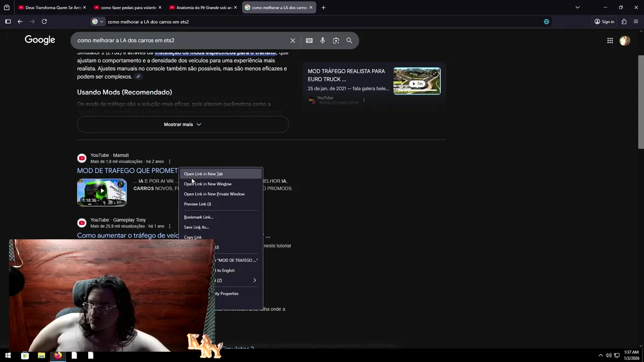Image resolution: width=644 pixels, height=362 pixels.
Task: Play the 7m video thumbnail in side card
Action: tap(417, 81)
